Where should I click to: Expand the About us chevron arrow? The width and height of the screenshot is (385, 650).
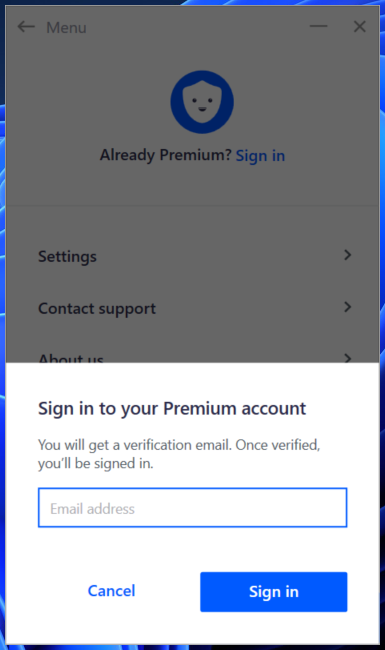coord(347,358)
